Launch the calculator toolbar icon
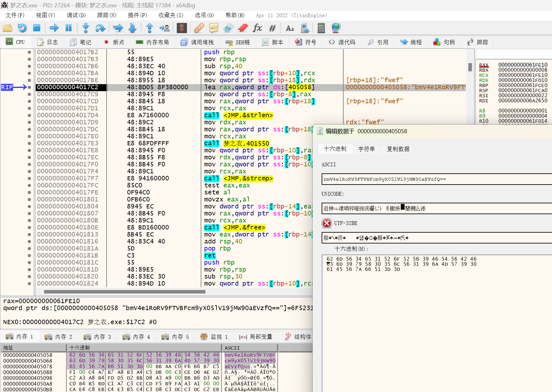The height and width of the screenshot is (392, 552). tap(321, 28)
